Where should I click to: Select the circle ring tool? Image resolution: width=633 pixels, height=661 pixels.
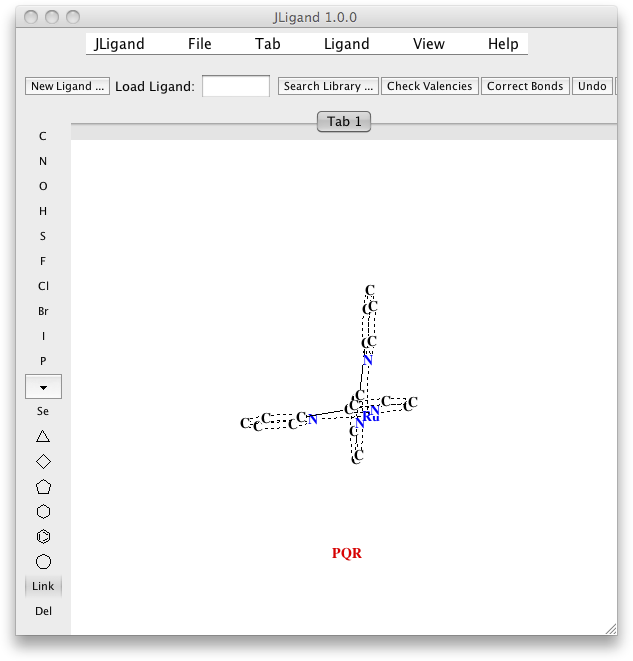[43, 562]
